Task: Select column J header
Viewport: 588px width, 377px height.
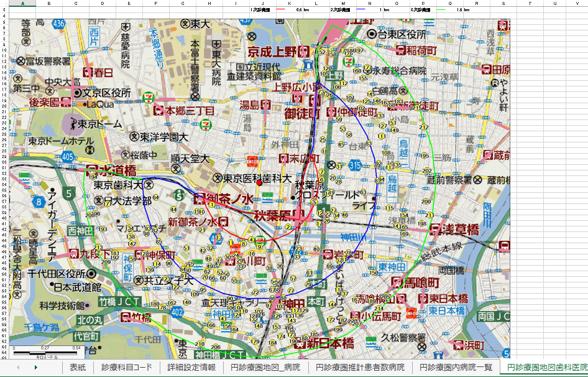Action: (262, 3)
